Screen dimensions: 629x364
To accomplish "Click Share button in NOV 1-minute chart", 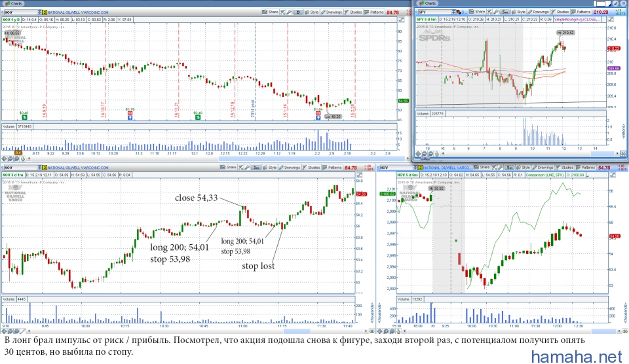I will click(x=228, y=168).
